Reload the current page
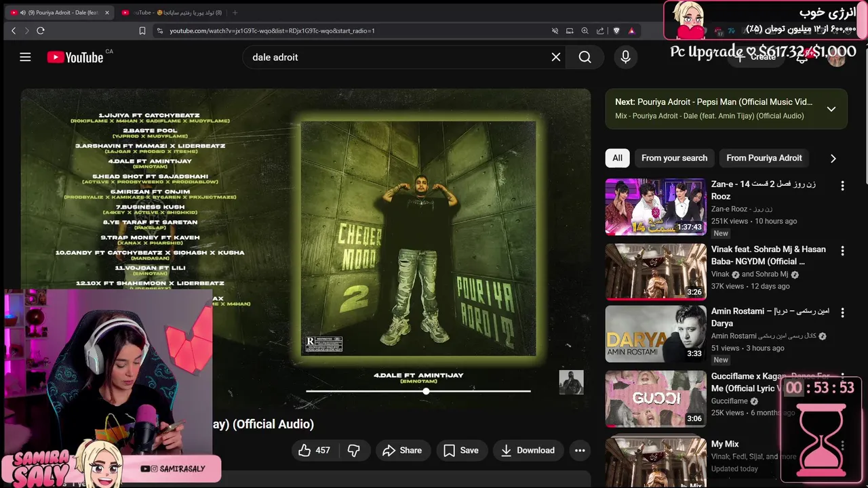Image resolution: width=868 pixels, height=488 pixels. coord(41,30)
